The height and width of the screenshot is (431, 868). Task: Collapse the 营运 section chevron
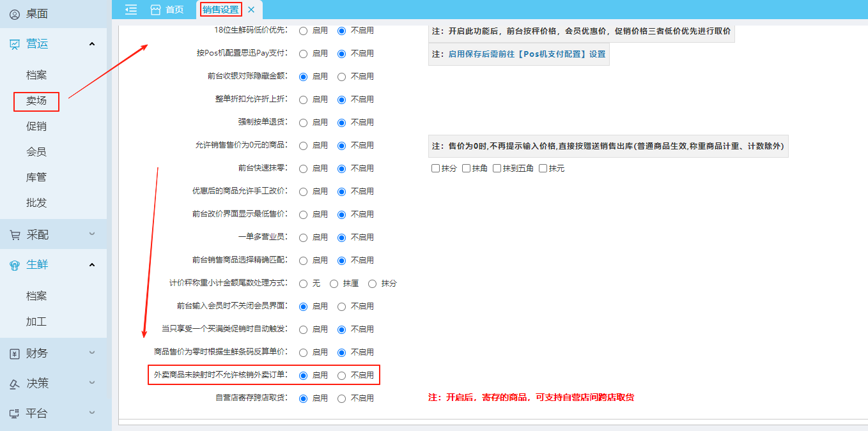tap(92, 44)
